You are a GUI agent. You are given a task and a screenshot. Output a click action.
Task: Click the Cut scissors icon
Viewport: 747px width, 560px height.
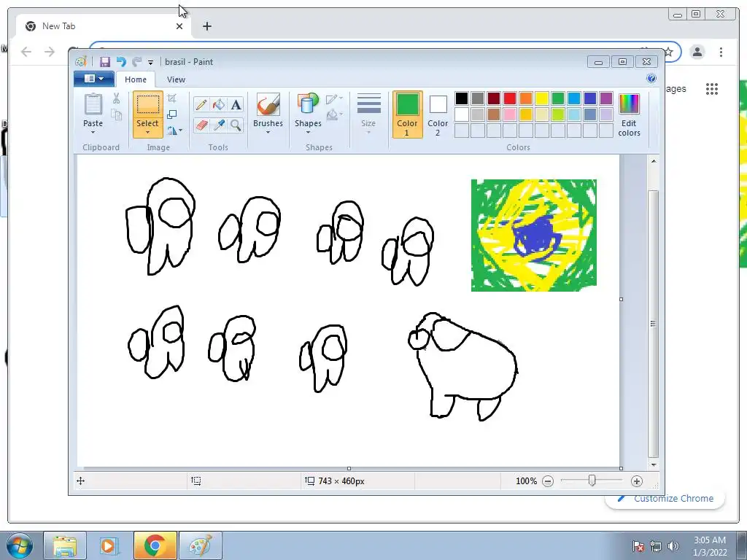(x=116, y=98)
